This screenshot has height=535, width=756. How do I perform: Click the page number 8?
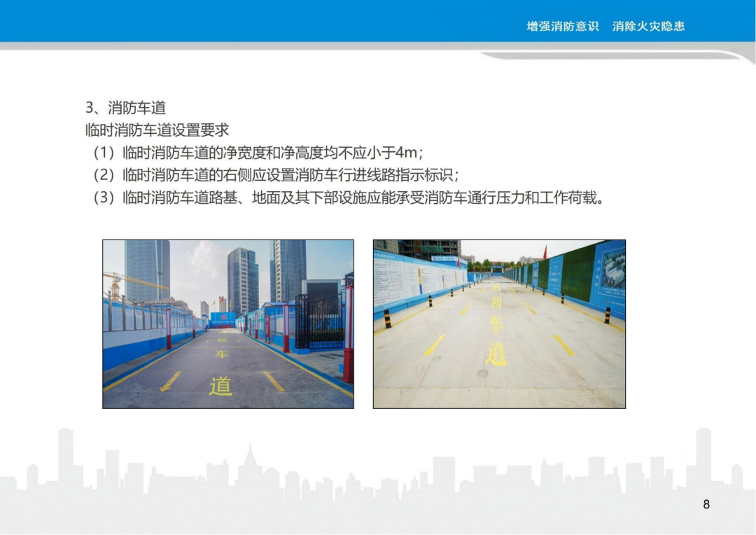pyautogui.click(x=706, y=504)
